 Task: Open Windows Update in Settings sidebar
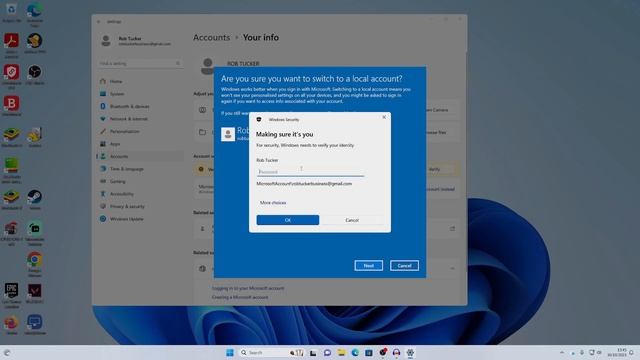pyautogui.click(x=140, y=219)
